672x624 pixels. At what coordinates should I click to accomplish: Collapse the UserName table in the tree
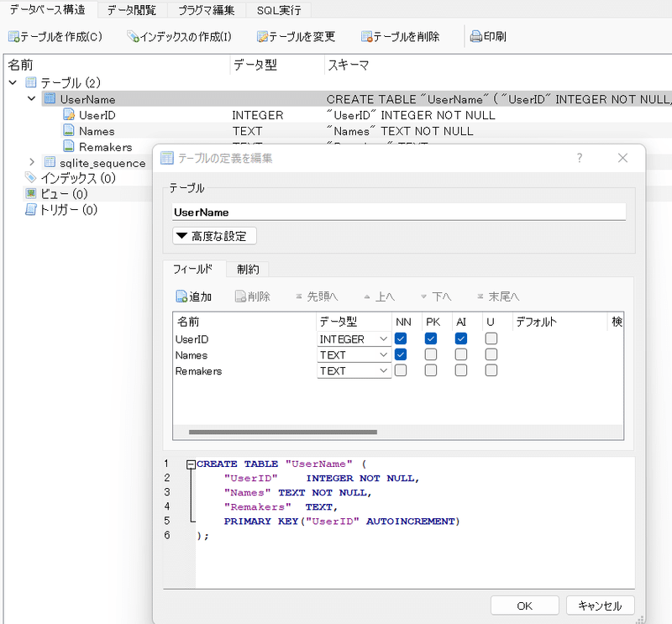tap(31, 98)
